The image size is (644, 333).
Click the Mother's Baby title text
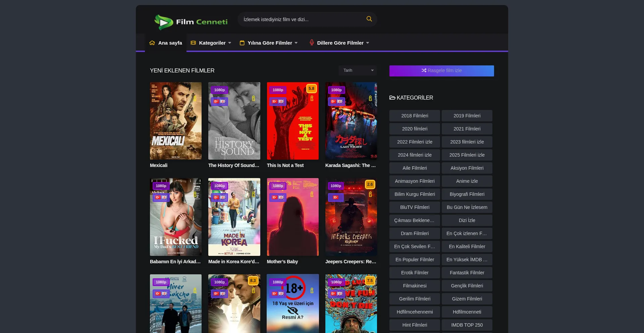(282, 262)
